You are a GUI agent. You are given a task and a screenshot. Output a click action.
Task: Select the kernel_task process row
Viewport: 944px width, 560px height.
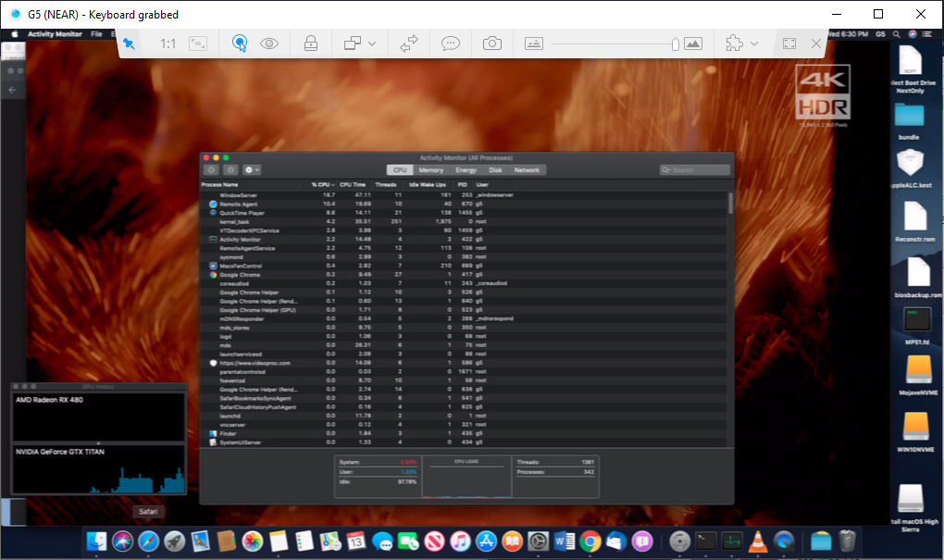464,221
